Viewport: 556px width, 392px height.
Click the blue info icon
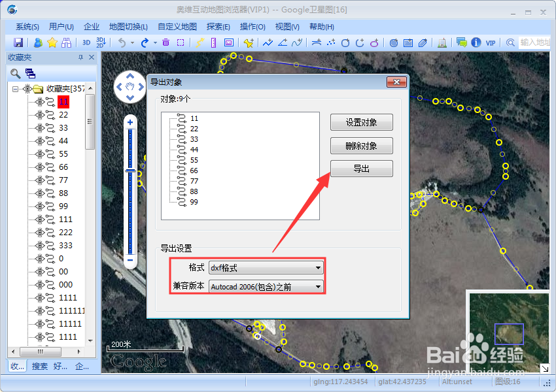[476, 43]
